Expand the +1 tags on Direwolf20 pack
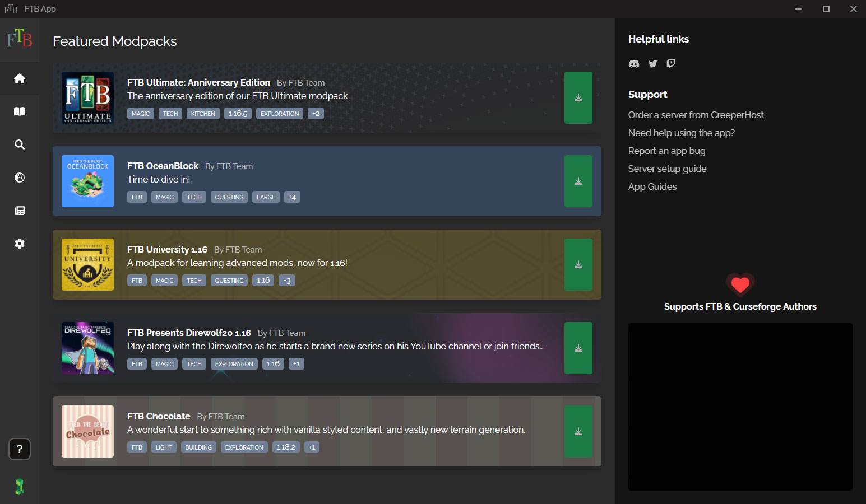This screenshot has width=866, height=504. (297, 364)
